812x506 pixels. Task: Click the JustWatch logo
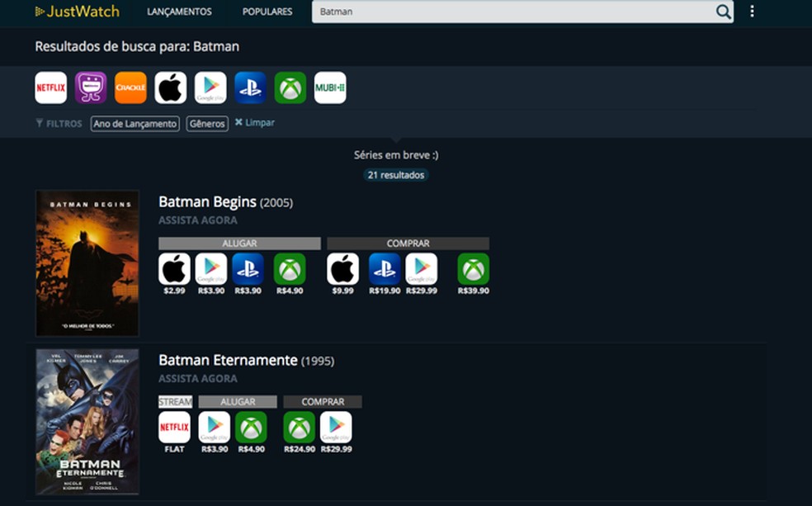tap(78, 12)
